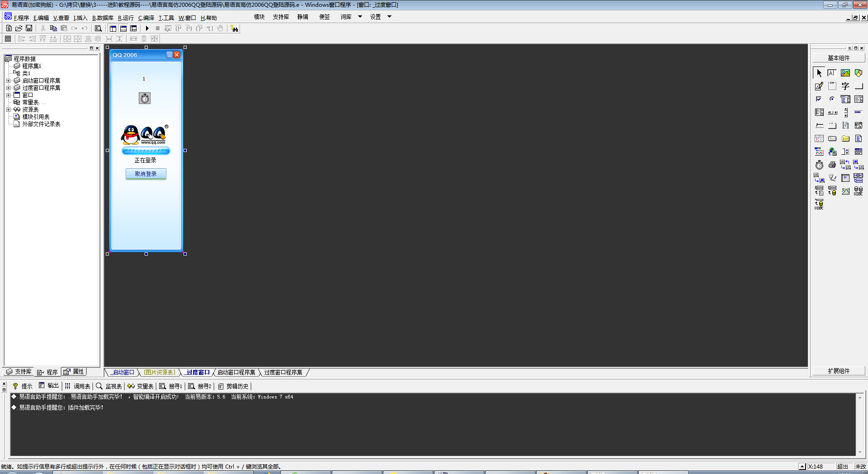Open the E.编辑 menu
This screenshot has width=868, height=474.
[x=41, y=18]
